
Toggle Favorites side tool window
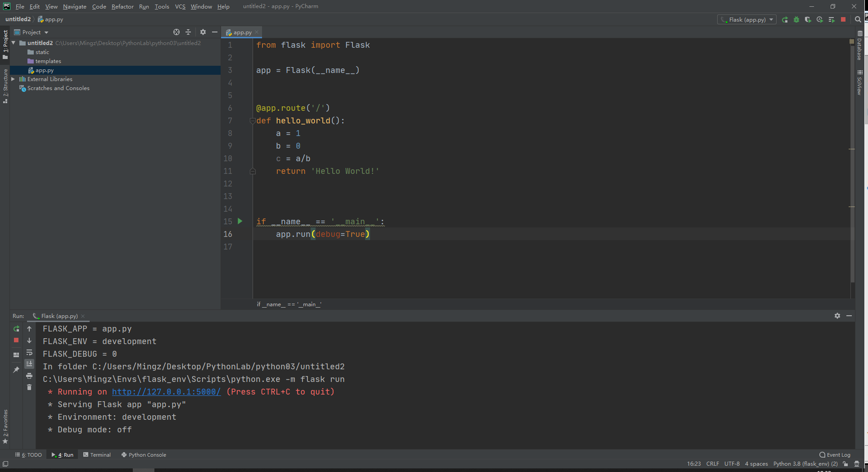pos(5,427)
